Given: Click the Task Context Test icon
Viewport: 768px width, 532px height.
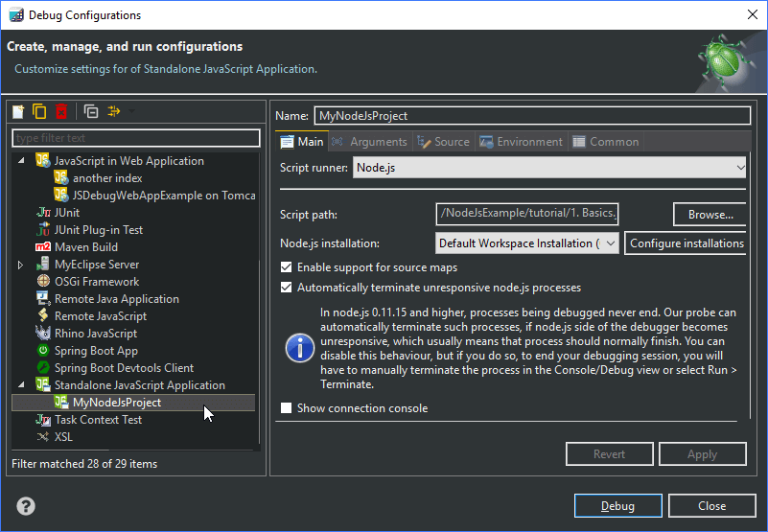Looking at the screenshot, I should [x=43, y=419].
